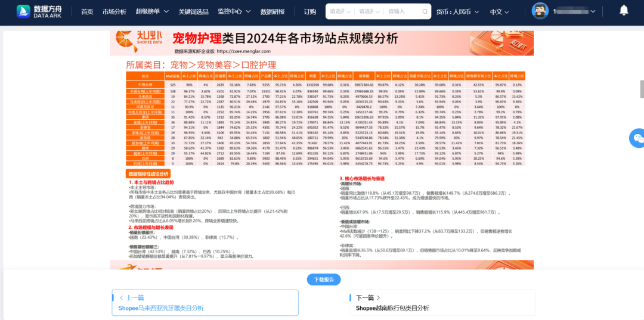Click the 订购 menu item
The image size is (644, 320).
[x=310, y=11]
